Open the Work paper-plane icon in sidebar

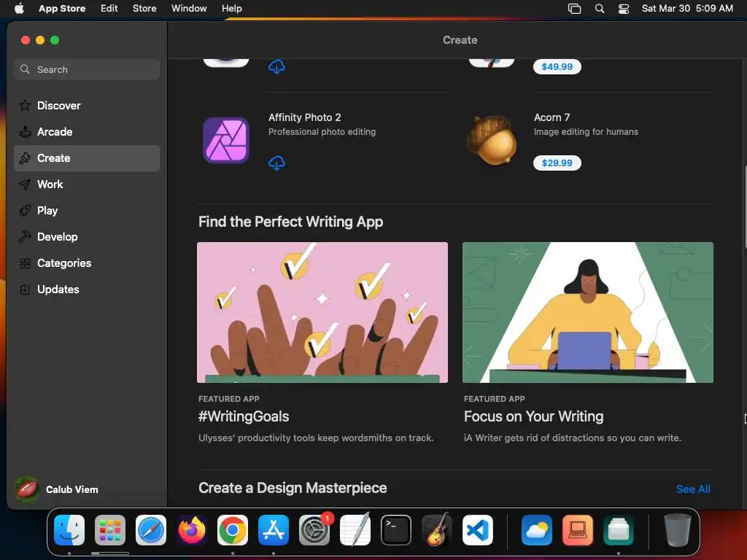25,184
